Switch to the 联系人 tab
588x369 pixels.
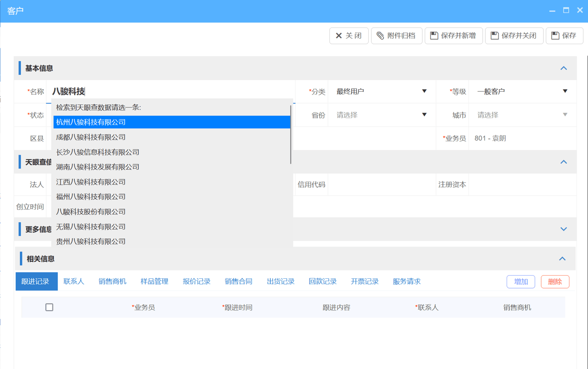pyautogui.click(x=74, y=282)
